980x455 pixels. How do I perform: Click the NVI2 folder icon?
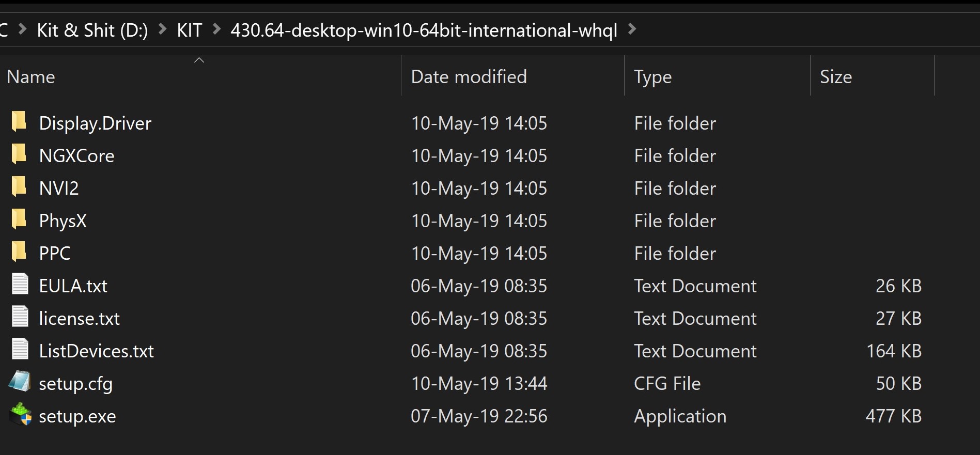pyautogui.click(x=19, y=187)
